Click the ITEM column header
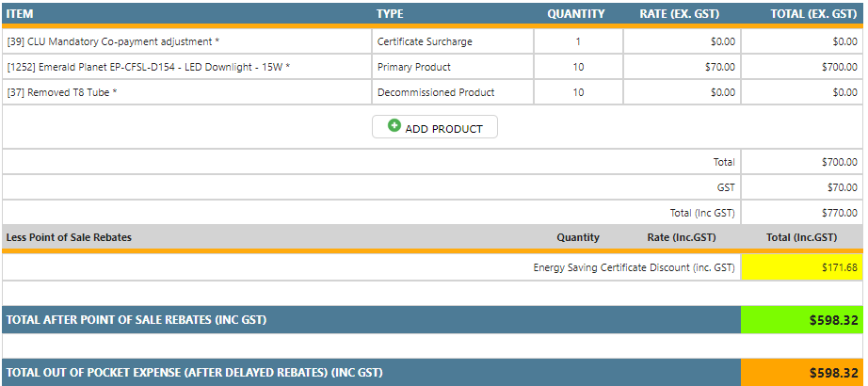This screenshot has height=386, width=868. coord(20,14)
